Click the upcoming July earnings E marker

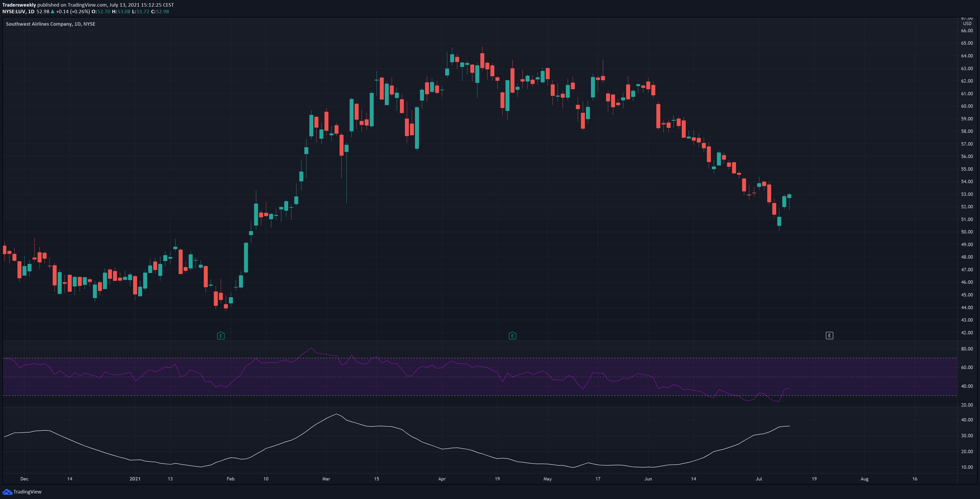tap(829, 335)
